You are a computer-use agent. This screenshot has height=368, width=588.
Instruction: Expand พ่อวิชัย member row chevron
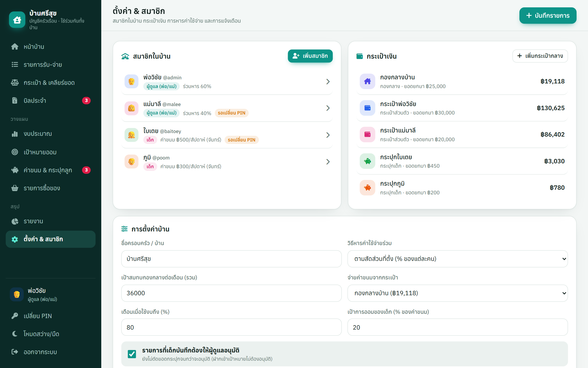328,82
